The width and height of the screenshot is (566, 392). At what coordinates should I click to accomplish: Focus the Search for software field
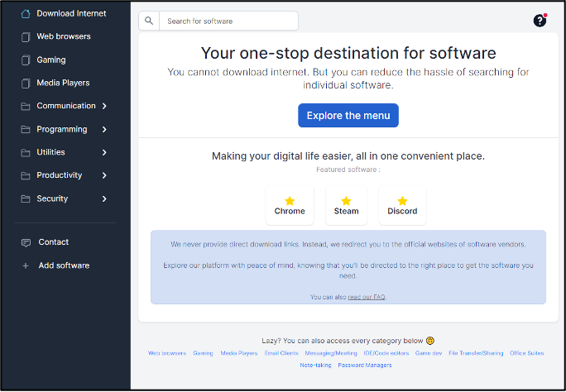tap(228, 21)
